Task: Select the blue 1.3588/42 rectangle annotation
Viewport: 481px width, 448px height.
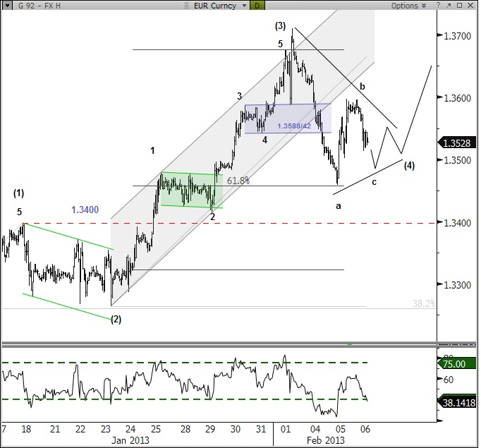Action: 288,119
